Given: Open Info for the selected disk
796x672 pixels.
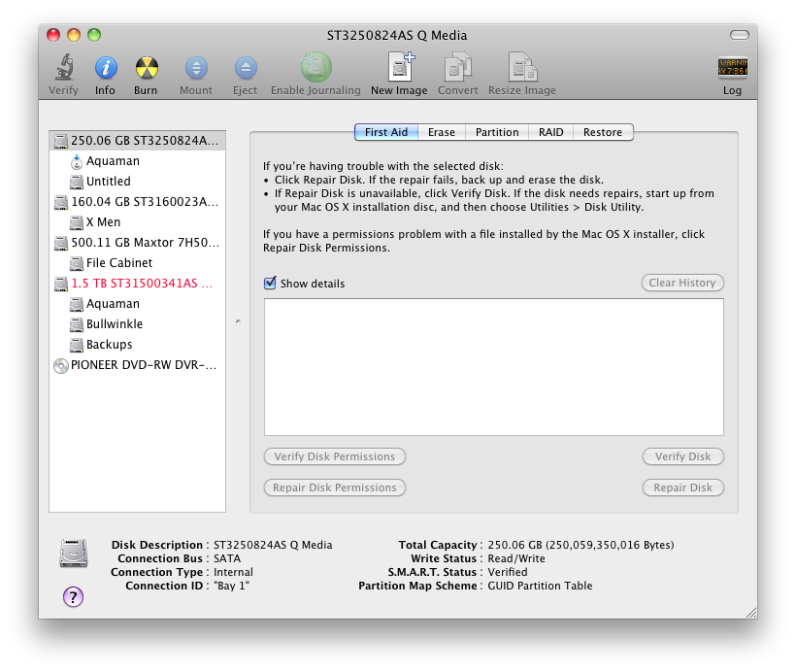Looking at the screenshot, I should [106, 68].
